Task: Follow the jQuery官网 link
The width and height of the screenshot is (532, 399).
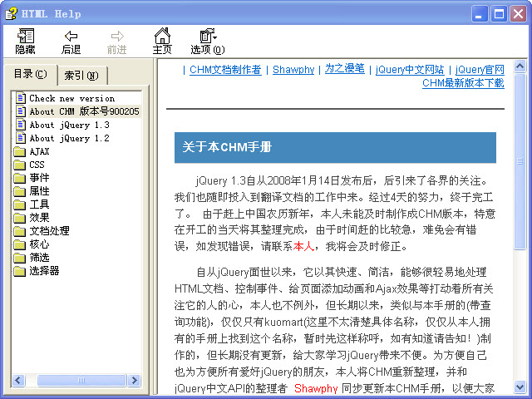Action: tap(480, 70)
